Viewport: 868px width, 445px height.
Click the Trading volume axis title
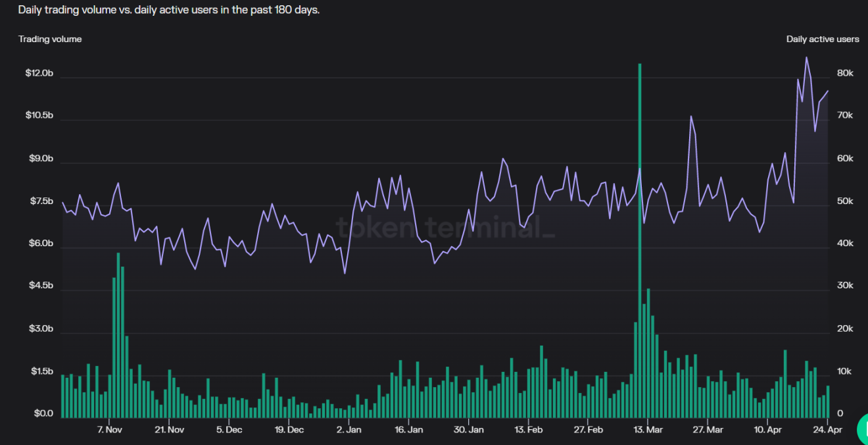[50, 39]
